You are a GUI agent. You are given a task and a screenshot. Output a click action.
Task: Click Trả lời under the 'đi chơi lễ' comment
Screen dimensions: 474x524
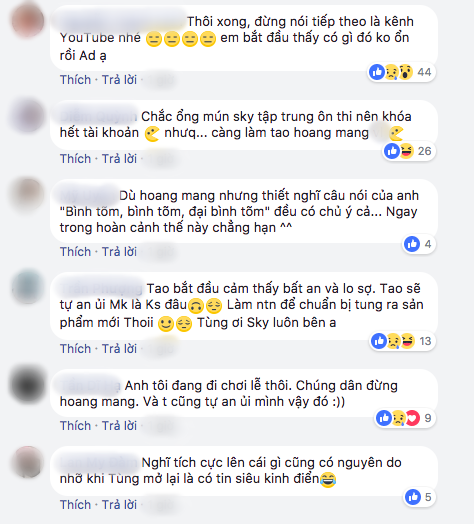pyautogui.click(x=119, y=426)
